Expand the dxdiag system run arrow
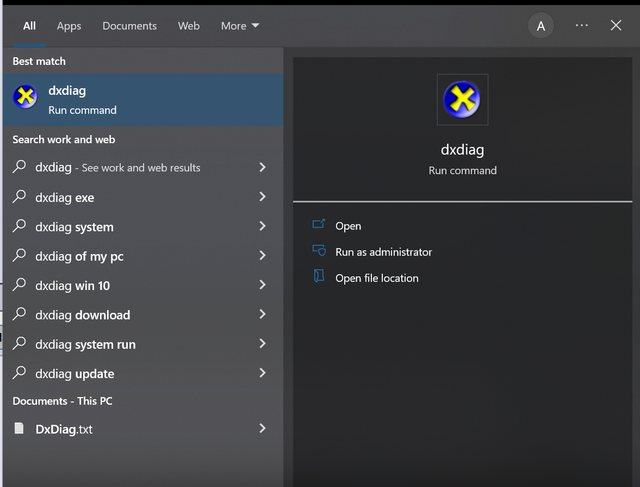This screenshot has height=487, width=640. coord(262,344)
